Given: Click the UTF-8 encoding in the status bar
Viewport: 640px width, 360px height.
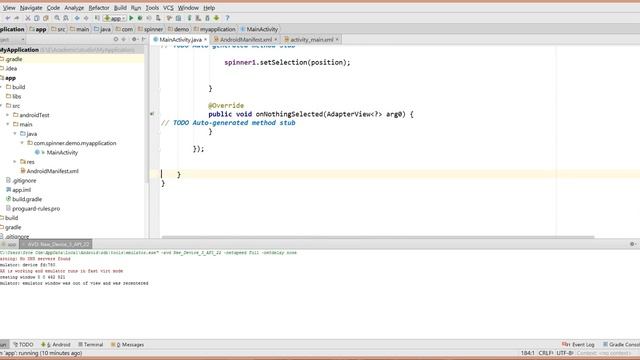Looking at the screenshot, I should point(565,353).
